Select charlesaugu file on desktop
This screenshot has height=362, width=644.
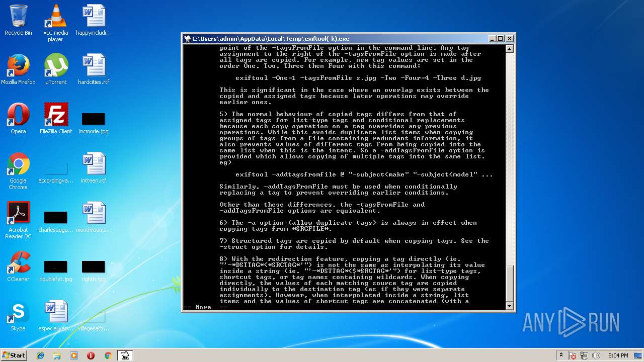point(55,221)
